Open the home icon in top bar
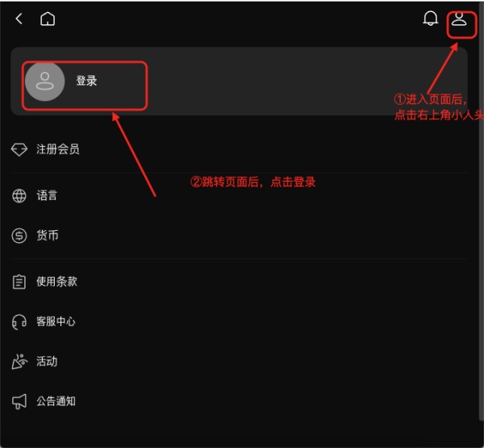The width and height of the screenshot is (484, 448). 48,19
